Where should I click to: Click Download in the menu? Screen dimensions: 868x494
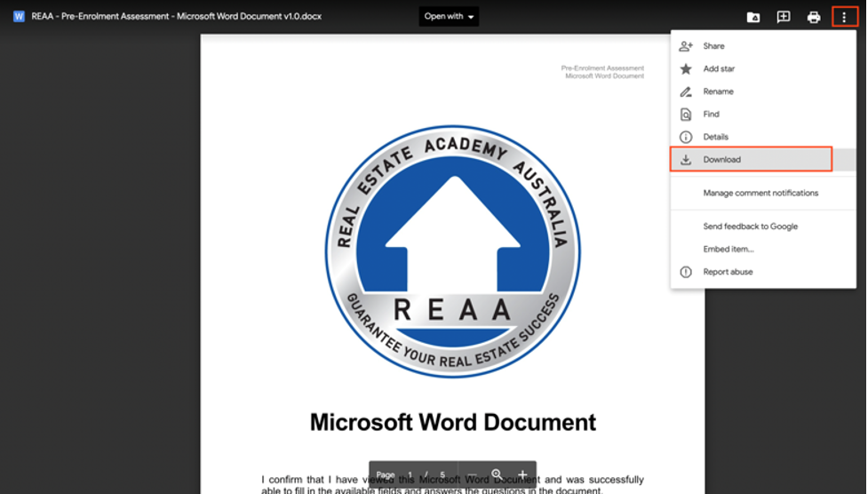(763, 160)
